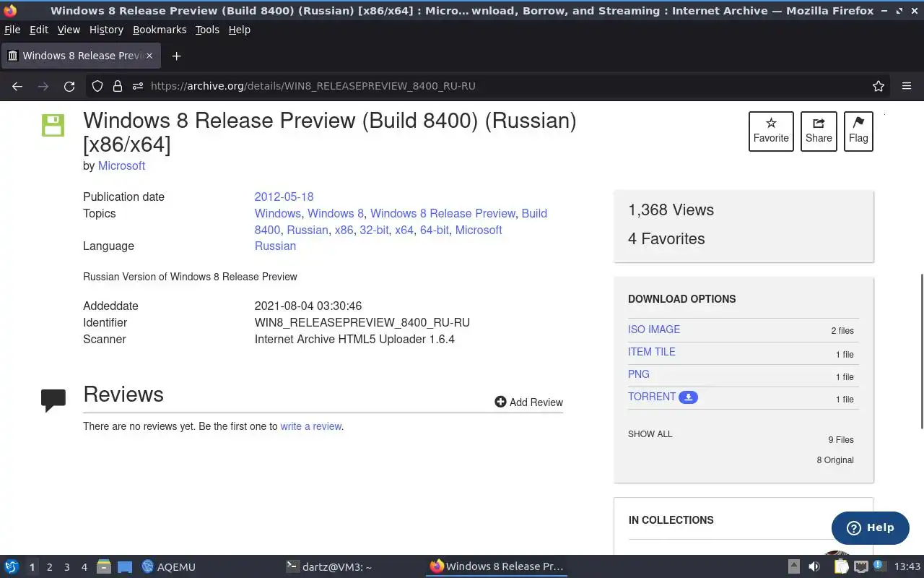The image size is (924, 578).
Task: Open publication date 2012-05-18 link
Action: 284,197
